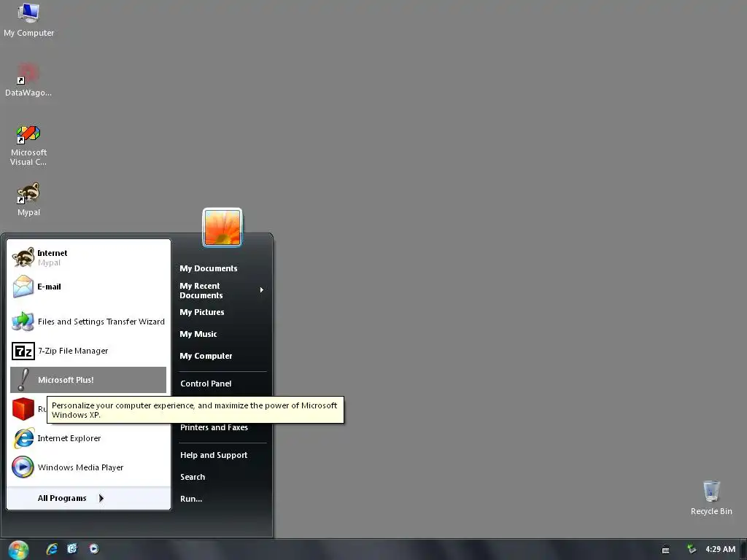Image resolution: width=747 pixels, height=560 pixels.
Task: Open Files and Settings Transfer Wizard
Action: [x=88, y=322]
